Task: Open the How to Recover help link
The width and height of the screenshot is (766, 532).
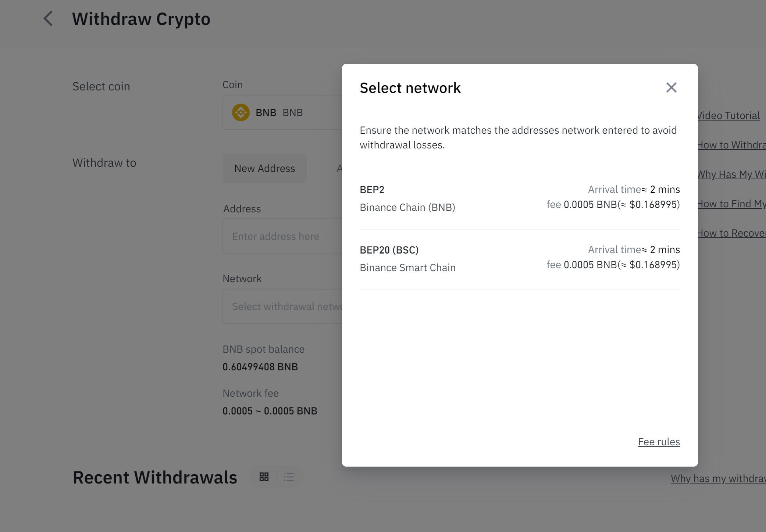Action: (x=731, y=233)
